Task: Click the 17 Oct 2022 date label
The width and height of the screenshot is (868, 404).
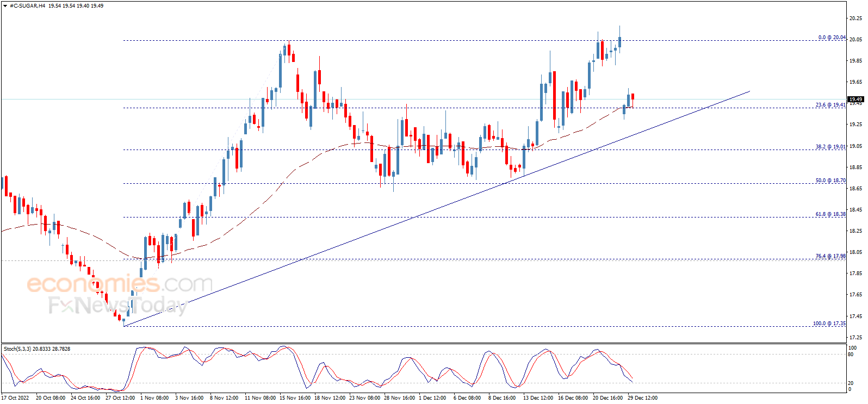Action: tap(15, 398)
